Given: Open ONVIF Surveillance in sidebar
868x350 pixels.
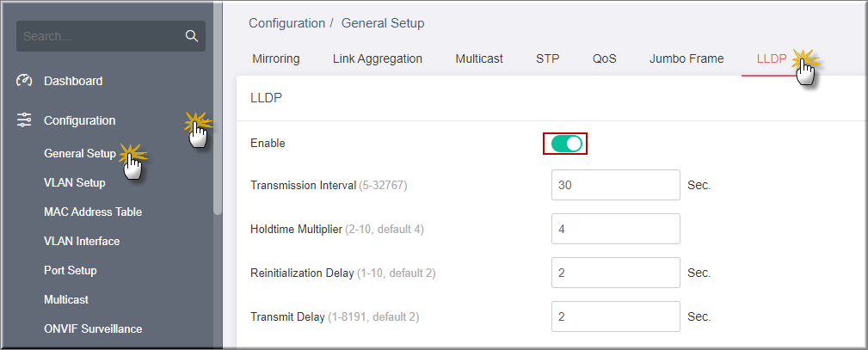Looking at the screenshot, I should click(x=93, y=329).
